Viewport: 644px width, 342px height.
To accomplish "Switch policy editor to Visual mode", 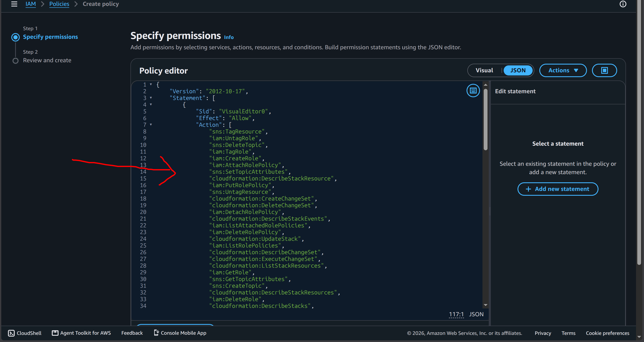I will [x=484, y=70].
